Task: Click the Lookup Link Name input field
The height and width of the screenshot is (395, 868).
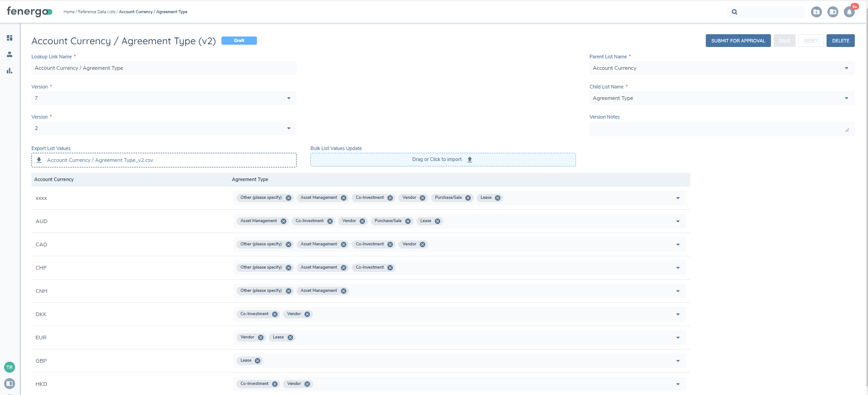Action: click(164, 68)
